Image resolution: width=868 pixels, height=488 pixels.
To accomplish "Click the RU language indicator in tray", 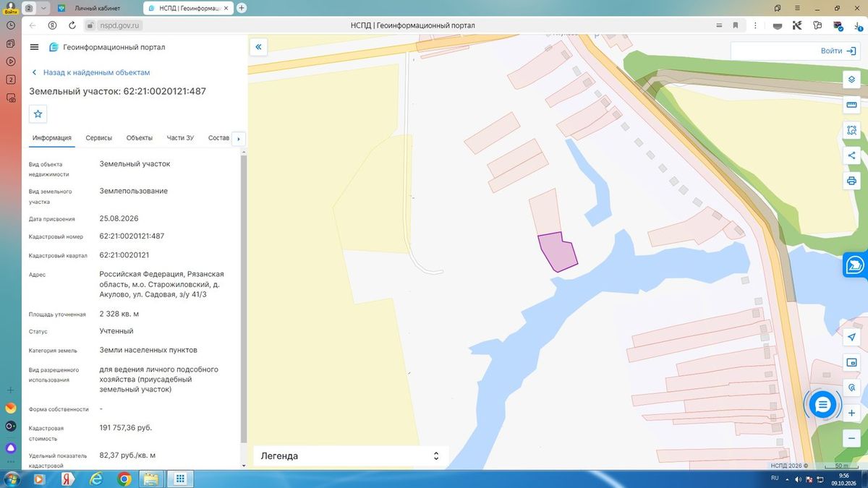I will click(775, 479).
